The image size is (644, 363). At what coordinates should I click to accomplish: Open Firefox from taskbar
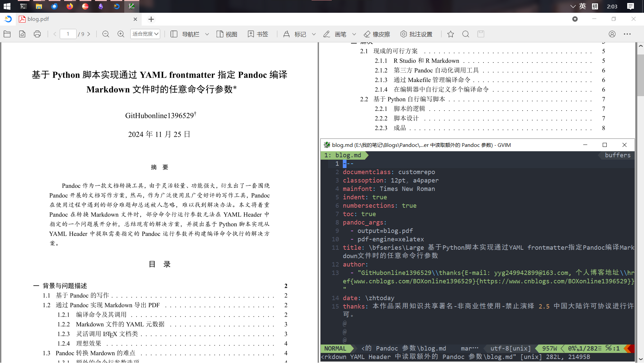tap(70, 6)
